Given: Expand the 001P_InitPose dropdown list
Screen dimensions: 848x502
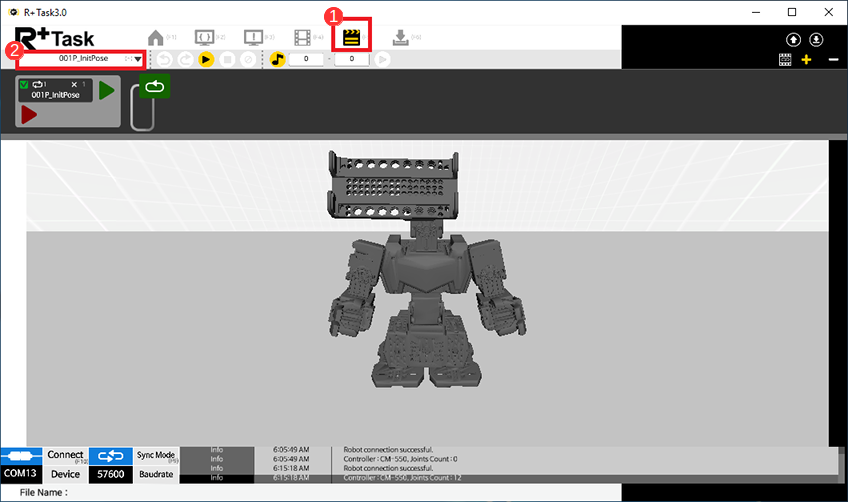Looking at the screenshot, I should 138,59.
